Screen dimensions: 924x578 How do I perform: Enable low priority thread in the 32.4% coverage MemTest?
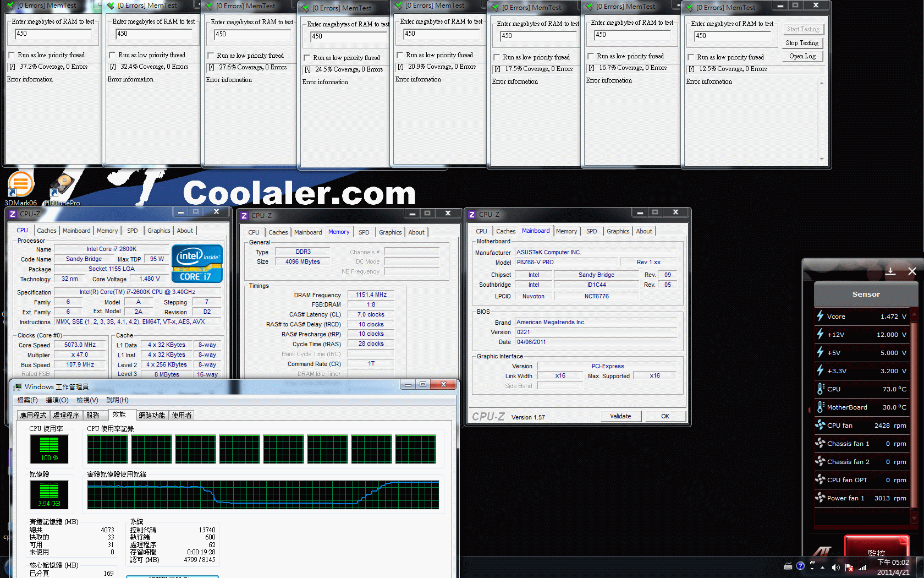coord(113,55)
